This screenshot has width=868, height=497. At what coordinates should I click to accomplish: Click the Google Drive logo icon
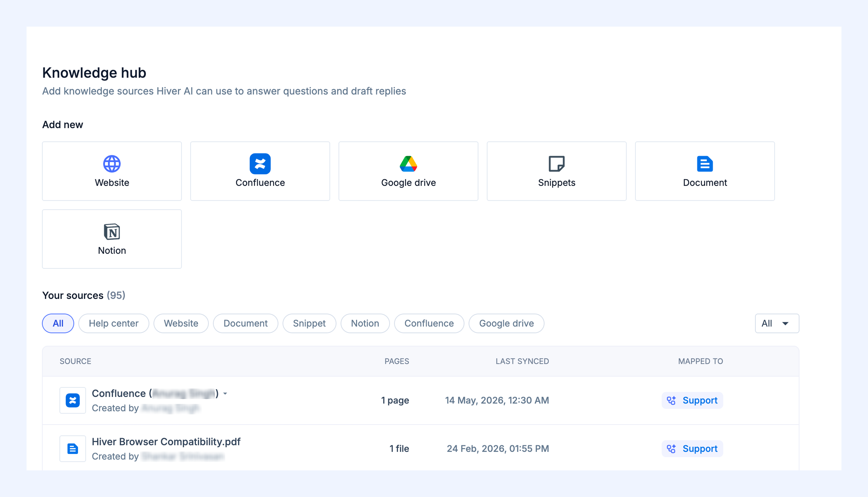click(x=408, y=164)
